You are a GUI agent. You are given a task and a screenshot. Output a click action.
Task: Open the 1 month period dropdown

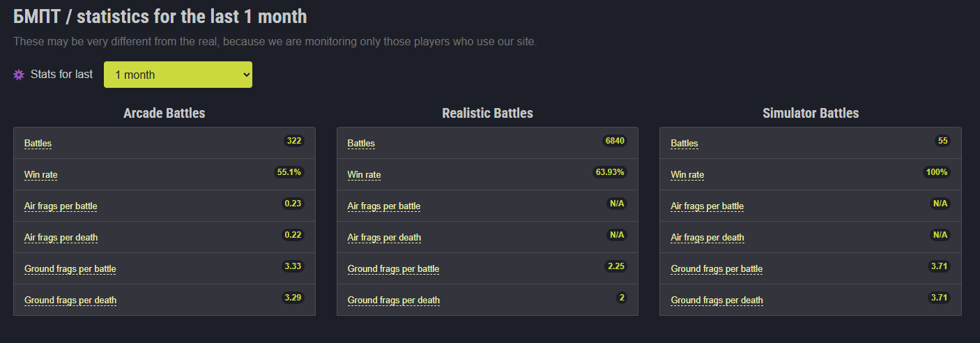click(x=178, y=75)
